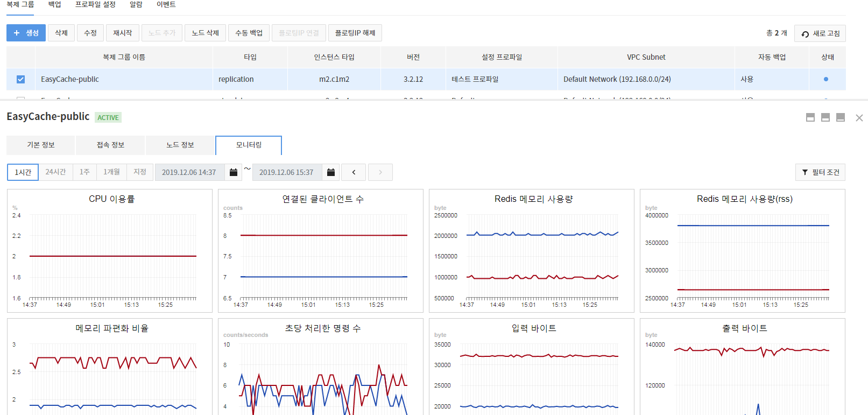
Task: Go to next time range arrow
Action: click(380, 172)
